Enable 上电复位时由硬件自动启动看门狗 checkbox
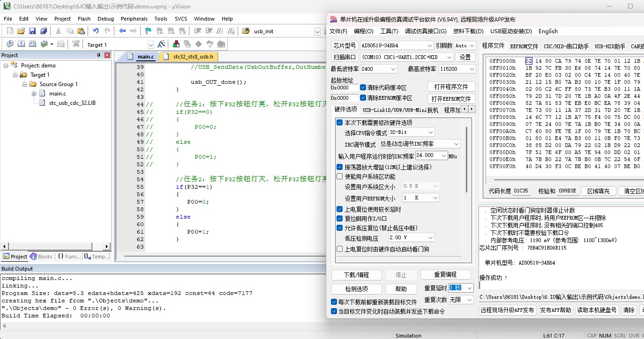 pyautogui.click(x=340, y=249)
